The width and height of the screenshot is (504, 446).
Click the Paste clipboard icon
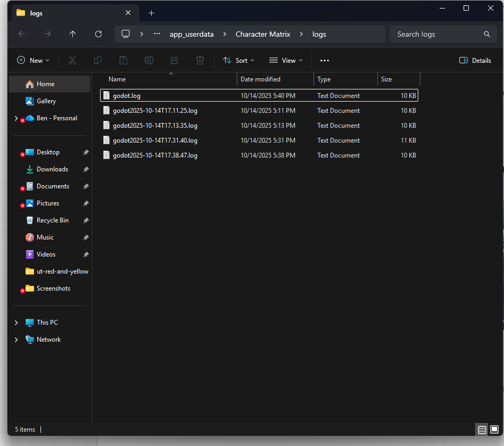click(x=123, y=61)
